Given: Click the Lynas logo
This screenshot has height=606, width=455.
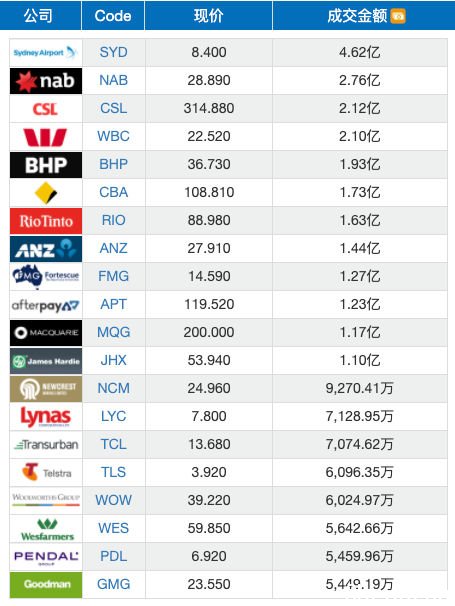Looking at the screenshot, I should 46,417.
